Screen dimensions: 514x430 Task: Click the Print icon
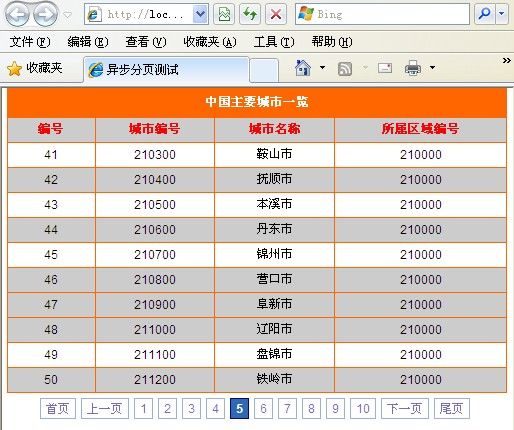pyautogui.click(x=413, y=68)
